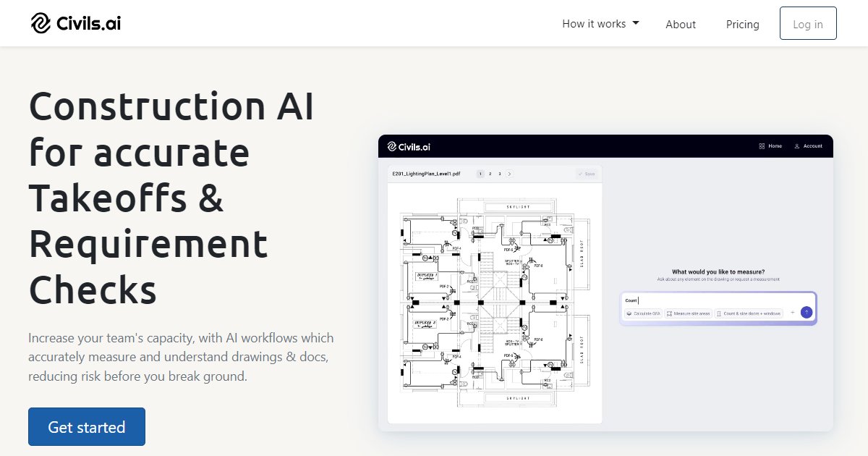Click the Count text input field

(x=718, y=300)
